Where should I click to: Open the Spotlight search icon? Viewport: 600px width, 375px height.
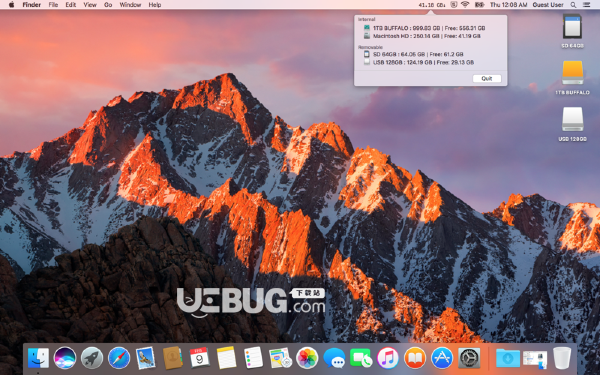click(573, 5)
